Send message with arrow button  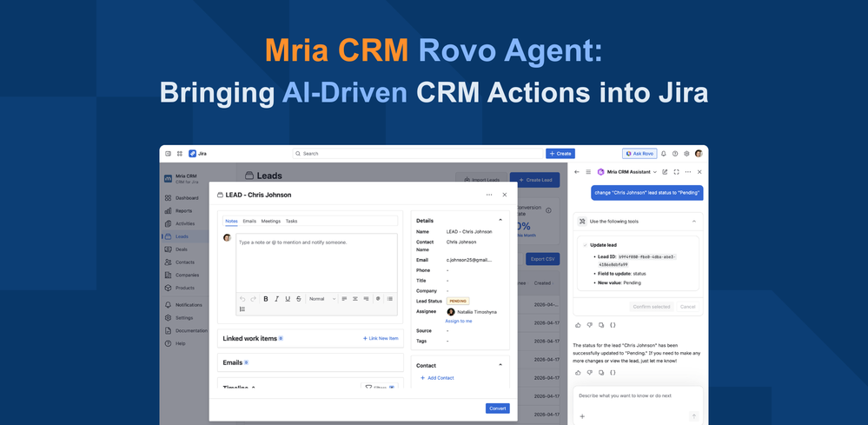click(x=693, y=416)
